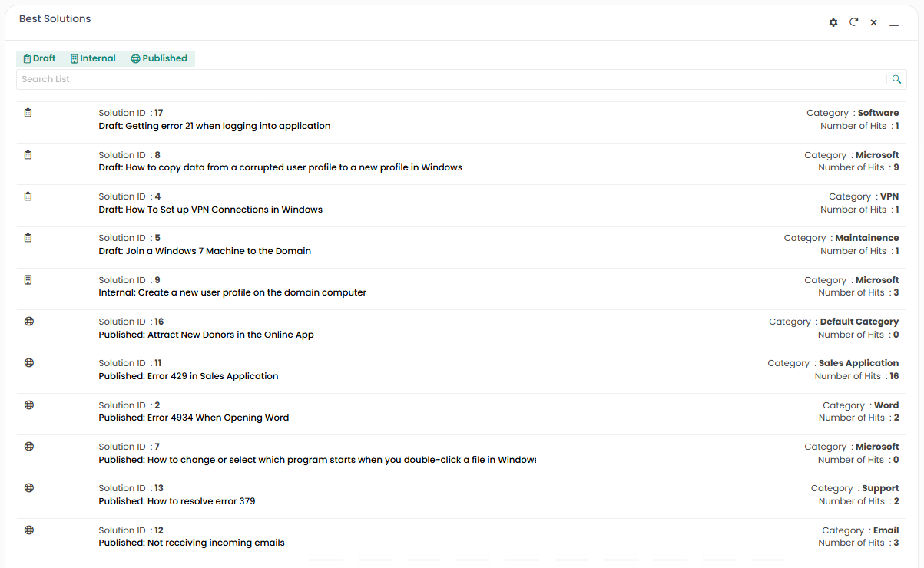Open the widget settings gear icon
924x568 pixels.
tap(833, 23)
